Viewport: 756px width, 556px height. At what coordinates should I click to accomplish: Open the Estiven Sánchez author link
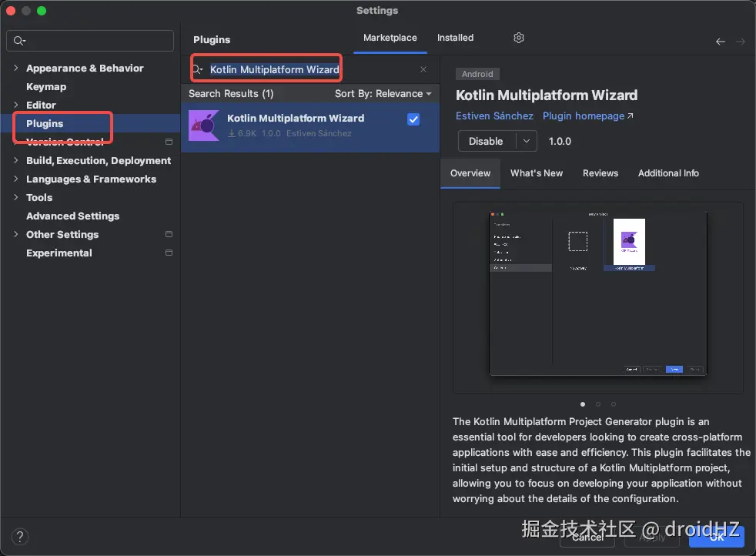click(x=494, y=116)
